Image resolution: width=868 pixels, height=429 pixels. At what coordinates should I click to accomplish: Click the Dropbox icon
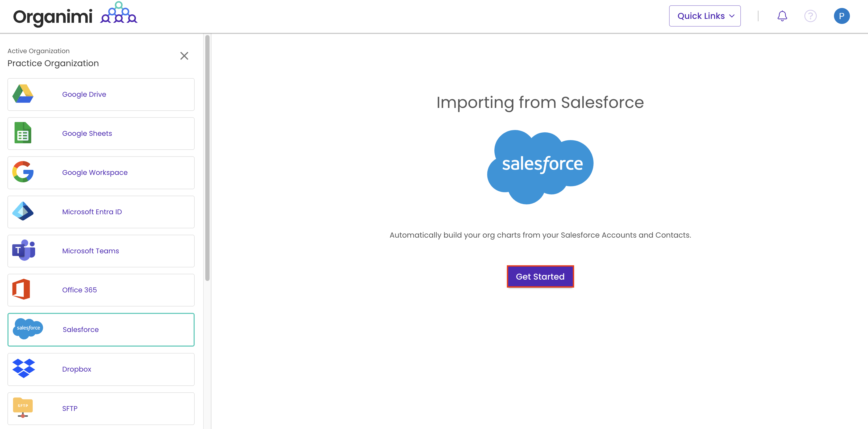pyautogui.click(x=24, y=368)
